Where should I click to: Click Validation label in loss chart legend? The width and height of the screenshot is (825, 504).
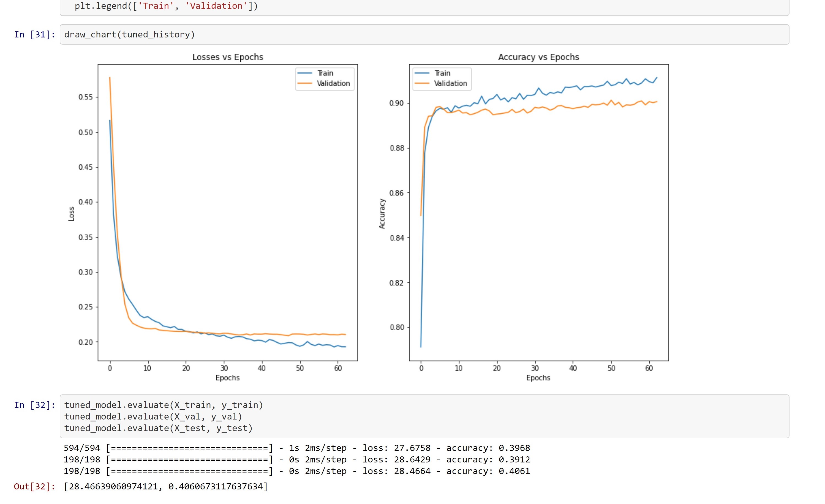tap(333, 83)
